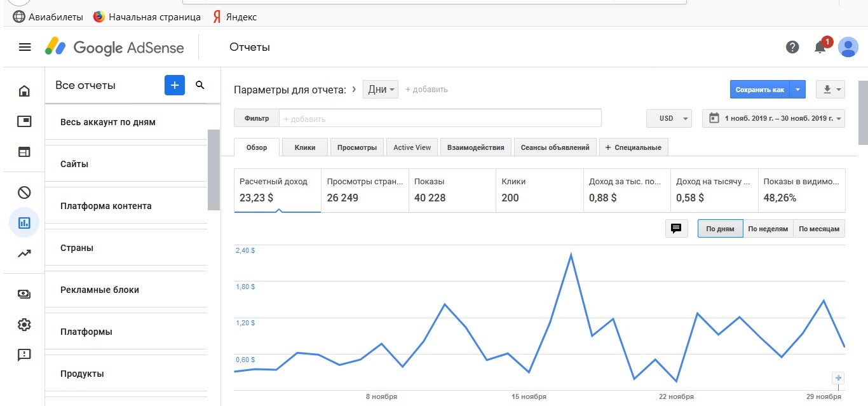Select the Клики metric card 200
The height and width of the screenshot is (406, 868).
tap(539, 190)
